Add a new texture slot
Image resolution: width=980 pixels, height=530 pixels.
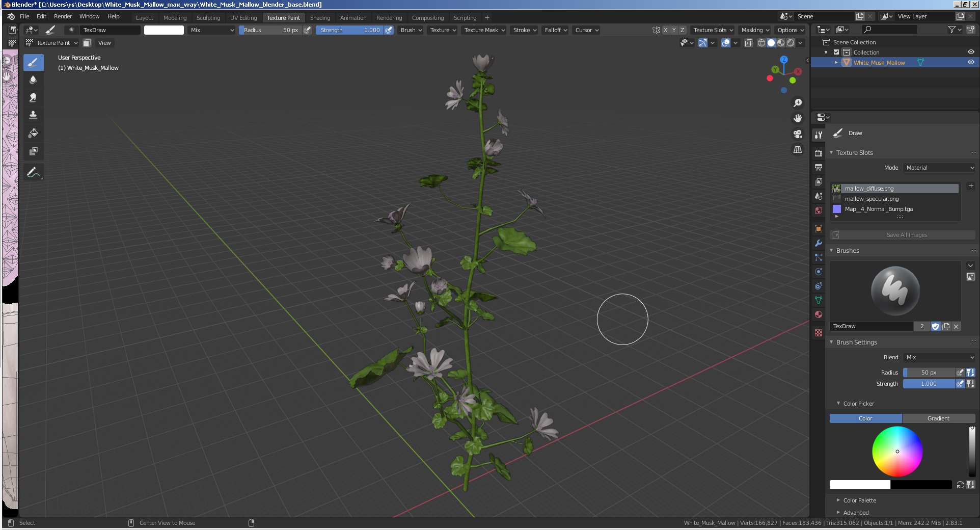tap(971, 186)
